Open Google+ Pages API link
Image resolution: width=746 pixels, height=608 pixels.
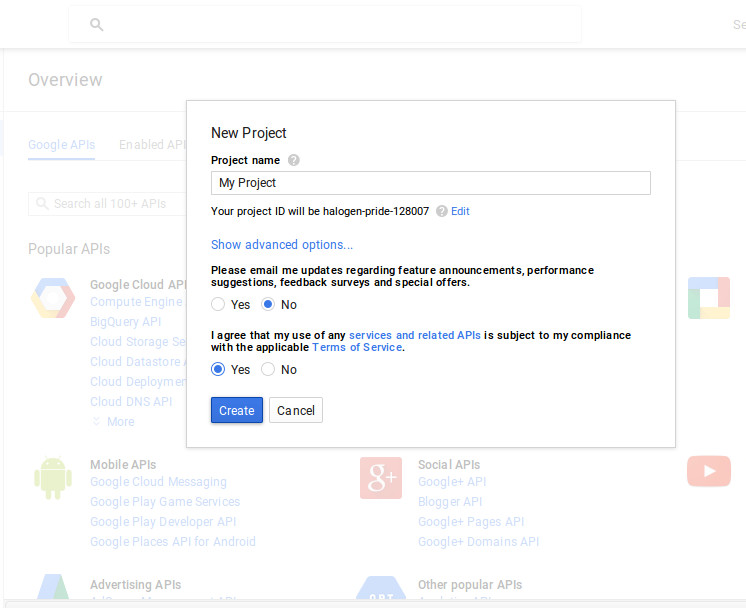[x=471, y=522]
